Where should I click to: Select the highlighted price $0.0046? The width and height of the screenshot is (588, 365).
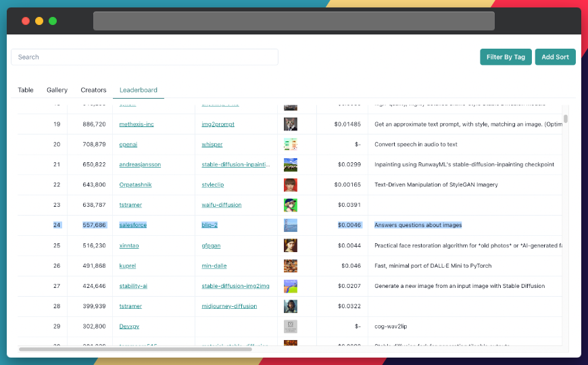pos(349,225)
